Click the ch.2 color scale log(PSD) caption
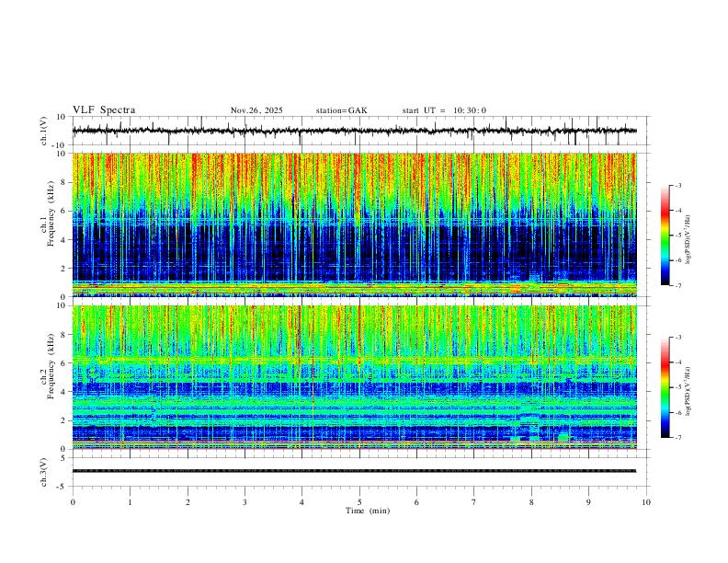 (688, 392)
